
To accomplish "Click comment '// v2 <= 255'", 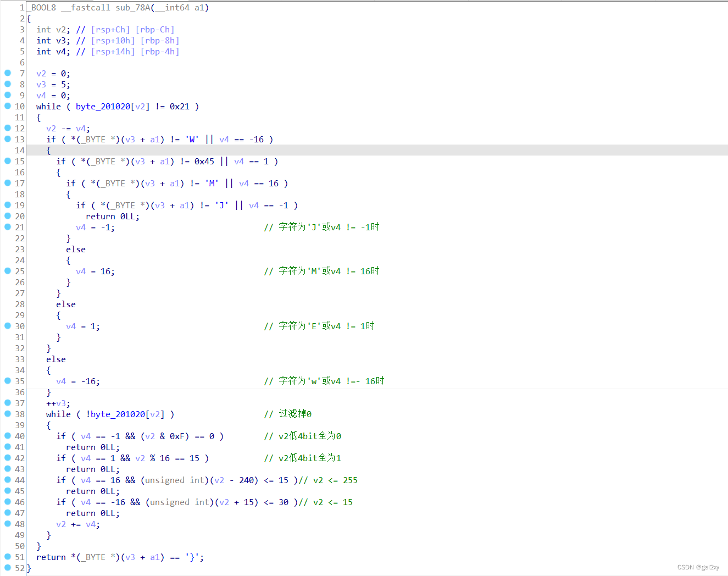I will coord(328,480).
